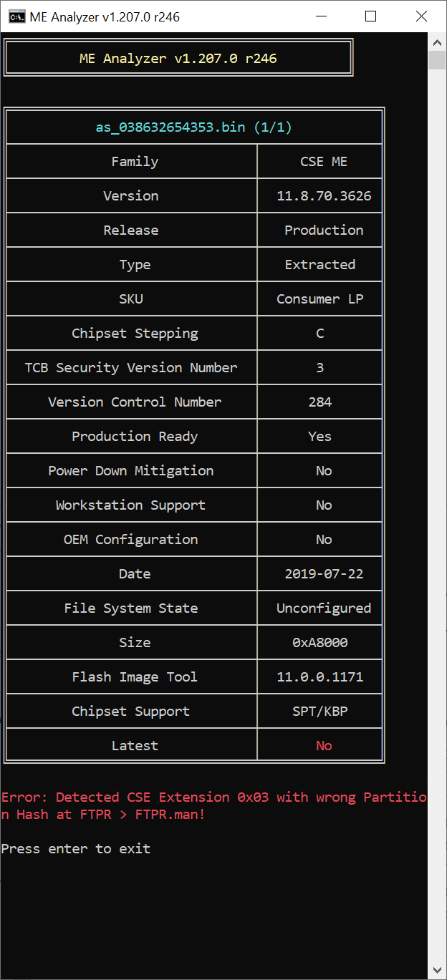Click the Press enter to exit prompt
Screen dimensions: 447x980
click(75, 849)
